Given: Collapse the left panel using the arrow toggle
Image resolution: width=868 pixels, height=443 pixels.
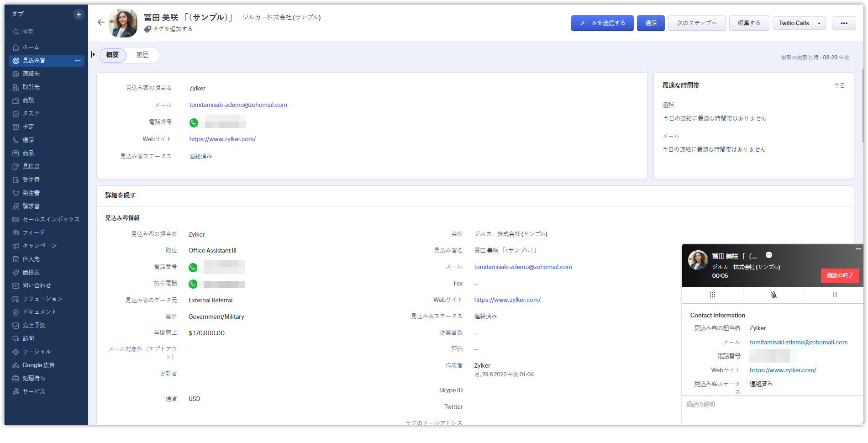Looking at the screenshot, I should 93,54.
